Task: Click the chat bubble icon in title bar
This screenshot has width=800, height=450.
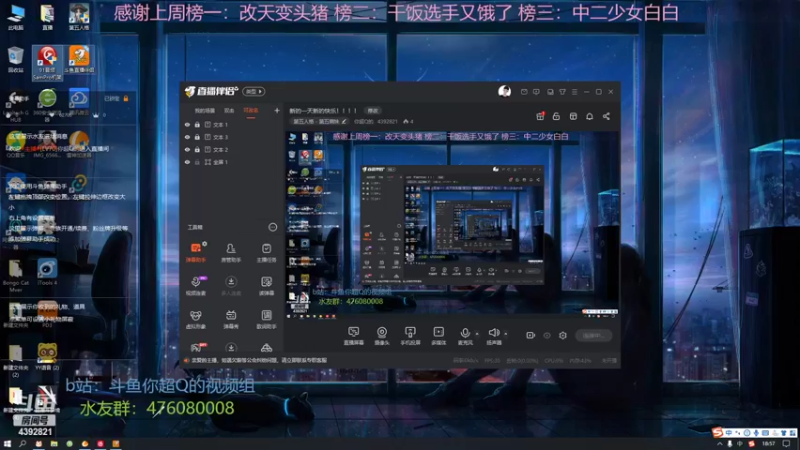Action: tap(536, 92)
